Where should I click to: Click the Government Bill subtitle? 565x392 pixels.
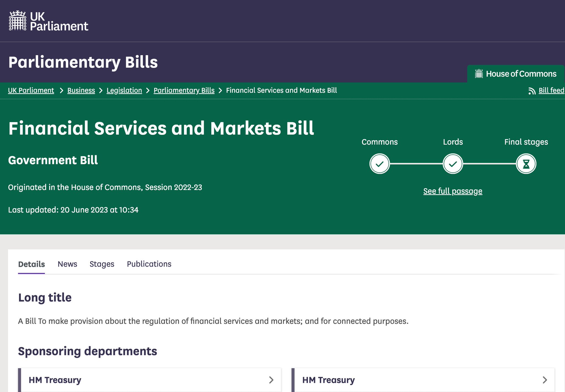(53, 160)
